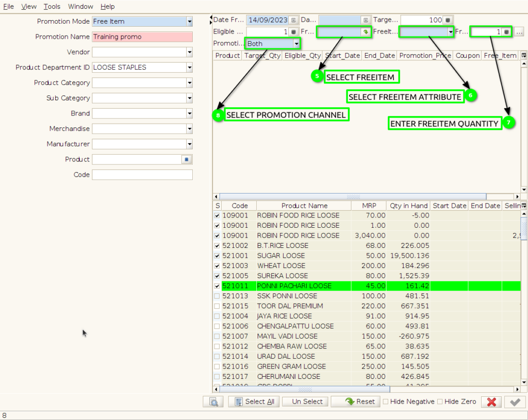Click the Un Select button
The image size is (528, 420).
click(305, 401)
